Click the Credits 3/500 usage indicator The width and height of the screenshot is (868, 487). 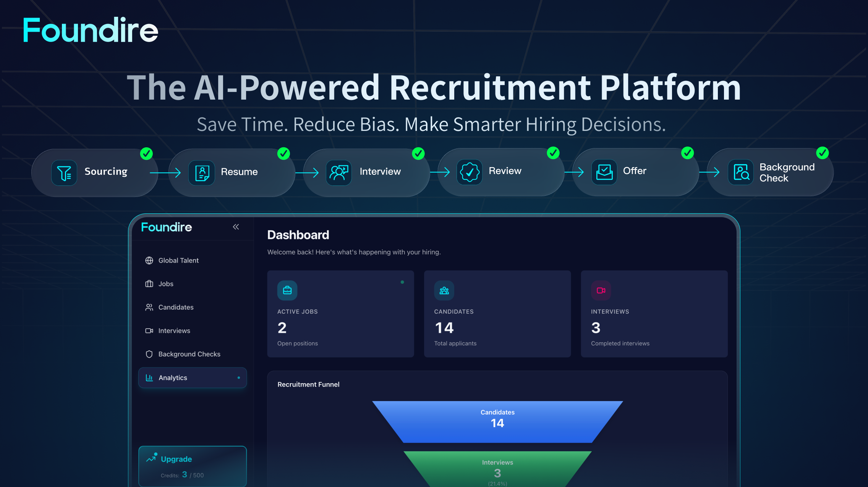(181, 475)
